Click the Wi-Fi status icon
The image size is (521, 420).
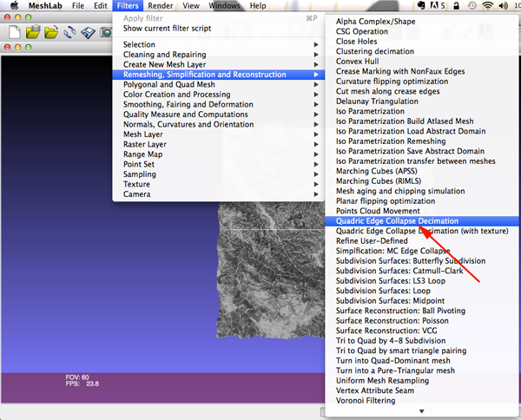coord(487,5)
